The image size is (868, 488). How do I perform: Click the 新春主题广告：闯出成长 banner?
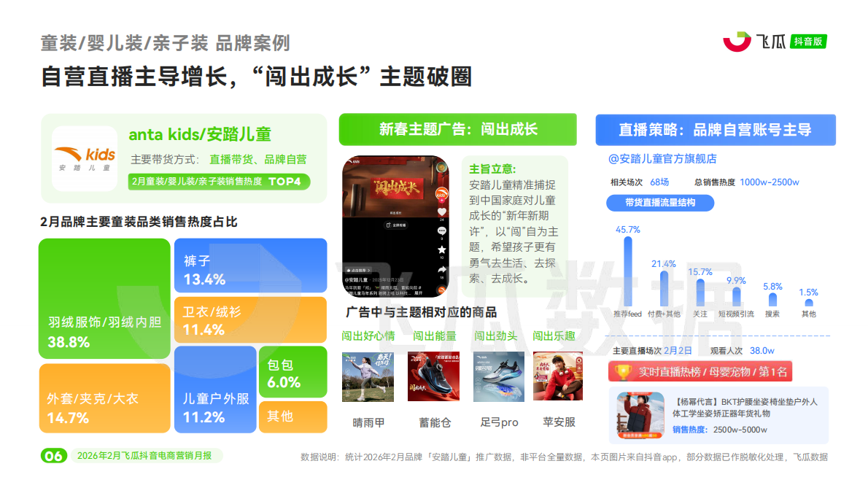coord(458,129)
